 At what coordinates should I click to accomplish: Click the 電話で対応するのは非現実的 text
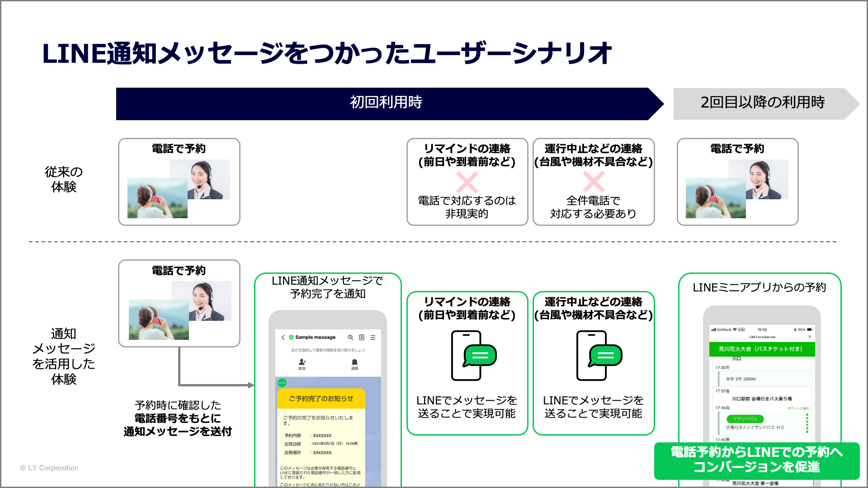pos(467,207)
